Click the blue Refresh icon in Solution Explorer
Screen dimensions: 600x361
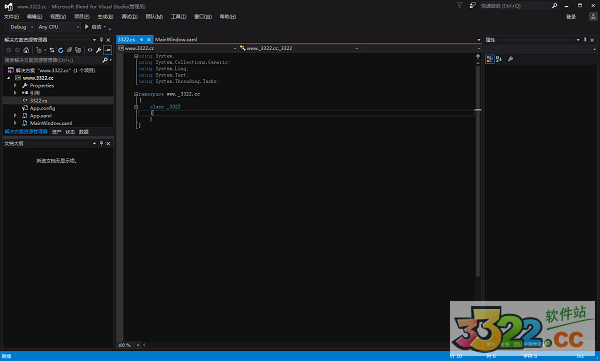point(60,50)
